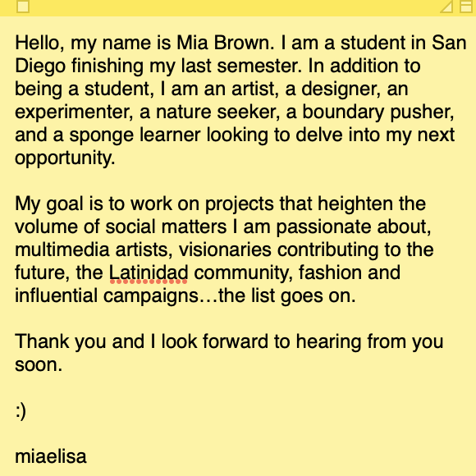Click the word multimedia in second paragraph
Screen dimensions: 476x476
tap(62, 249)
